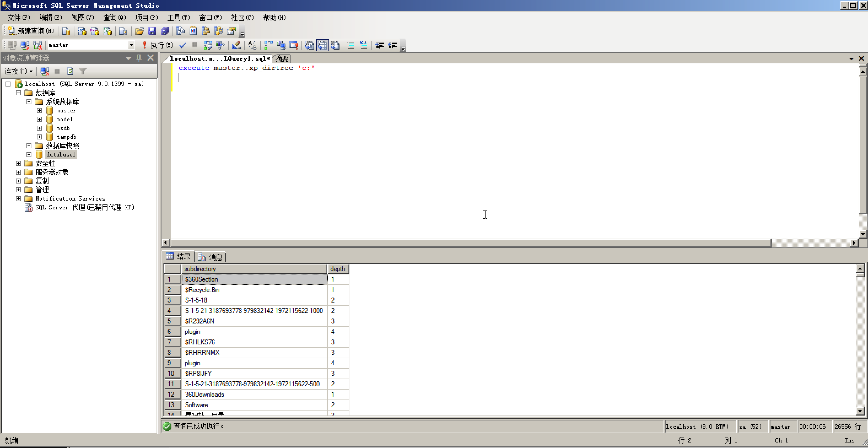Click the Comment out selected lines icon

pos(351,45)
